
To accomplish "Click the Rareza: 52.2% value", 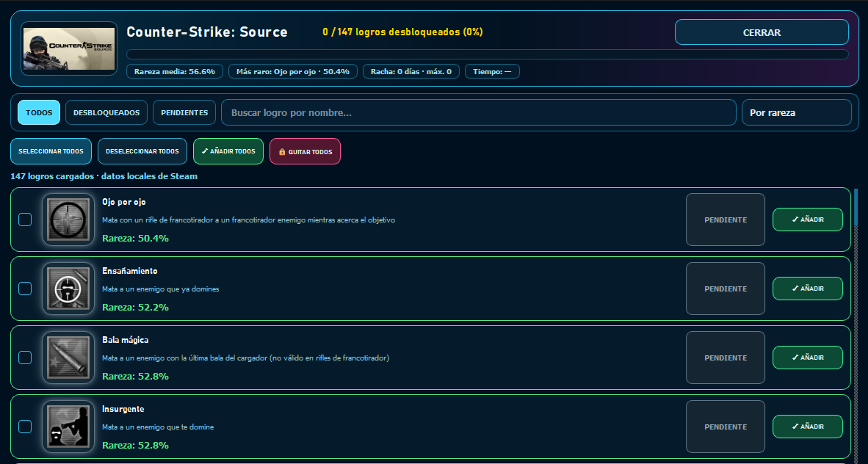I will [x=136, y=308].
